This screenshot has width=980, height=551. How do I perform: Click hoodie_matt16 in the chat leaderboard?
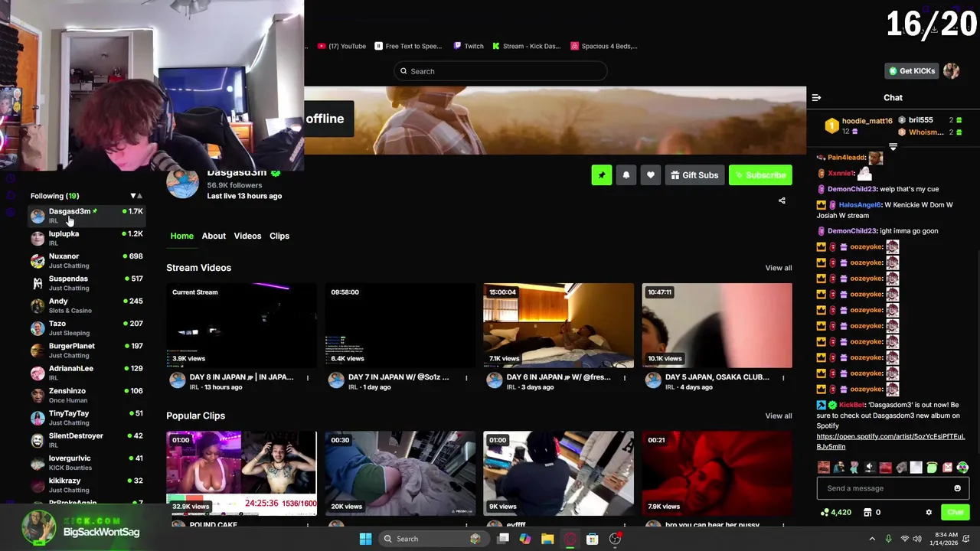(867, 121)
